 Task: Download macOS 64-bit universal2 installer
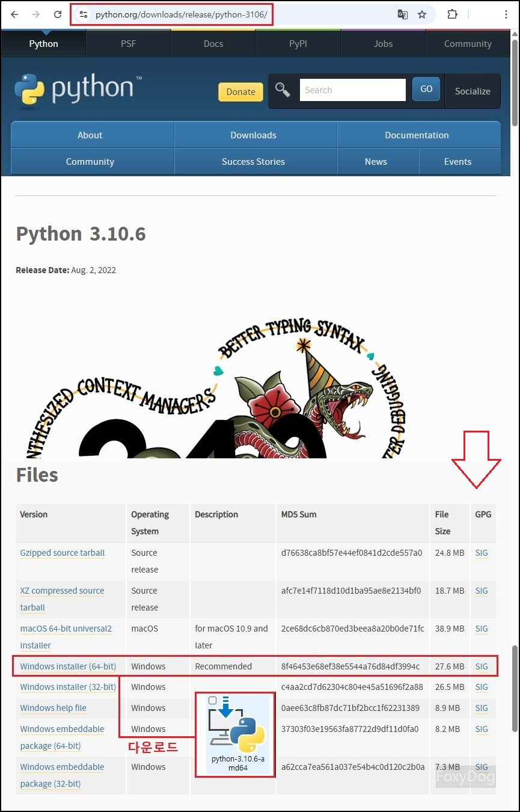66,637
